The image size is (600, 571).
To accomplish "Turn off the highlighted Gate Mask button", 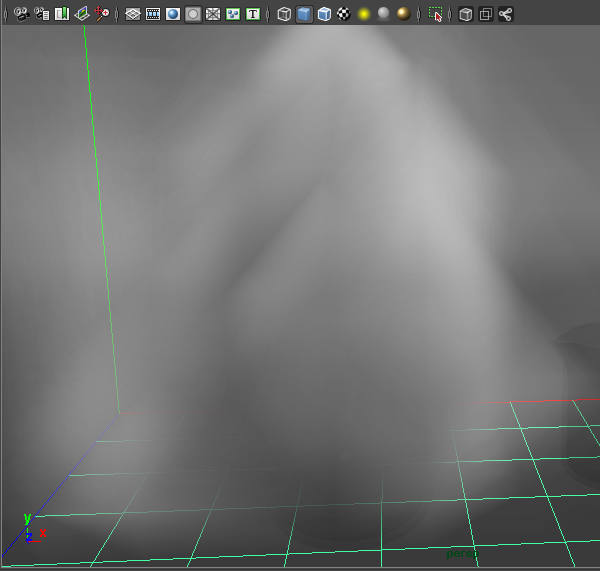I will click(192, 14).
